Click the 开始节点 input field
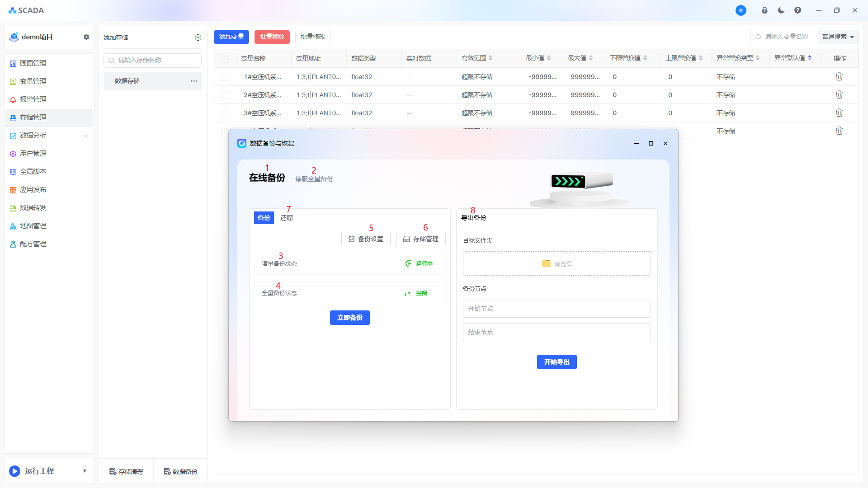Screen dimensions: 868x488 pyautogui.click(x=557, y=309)
